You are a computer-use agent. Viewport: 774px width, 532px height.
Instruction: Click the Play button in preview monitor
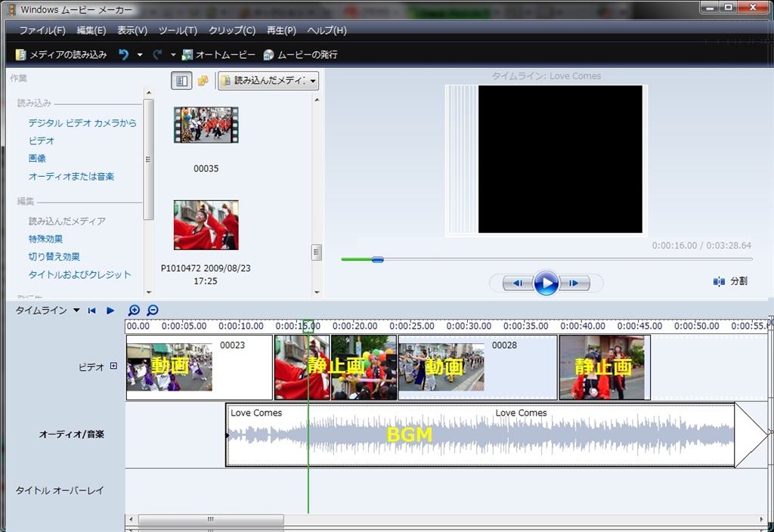546,283
